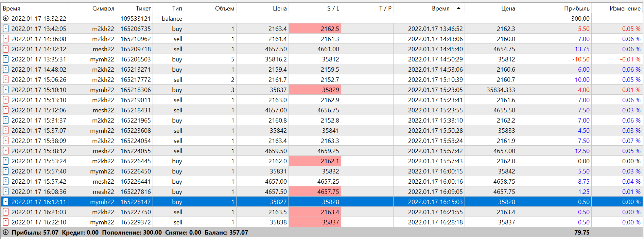Click buy order icon for ticket 165213271
Screen dimensions: 644x239
tap(6, 69)
